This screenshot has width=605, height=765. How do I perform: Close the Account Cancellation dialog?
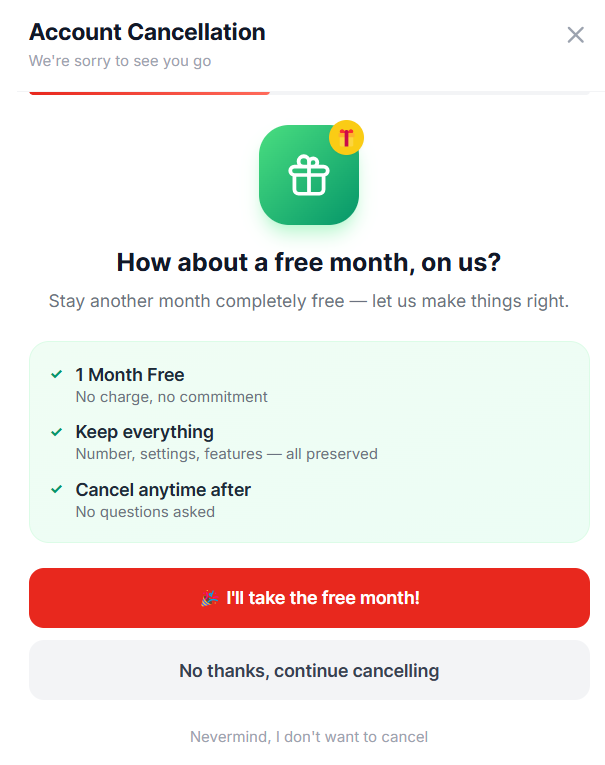pyautogui.click(x=575, y=35)
